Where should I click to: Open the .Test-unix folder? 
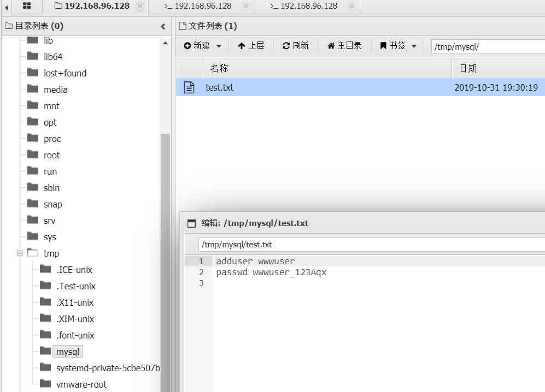(76, 286)
